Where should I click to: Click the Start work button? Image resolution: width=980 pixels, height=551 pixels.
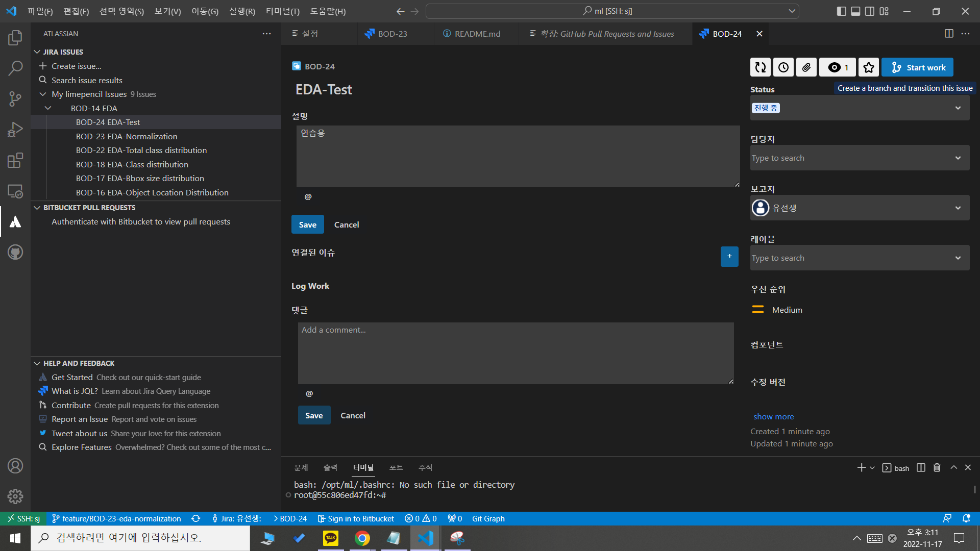click(x=917, y=67)
